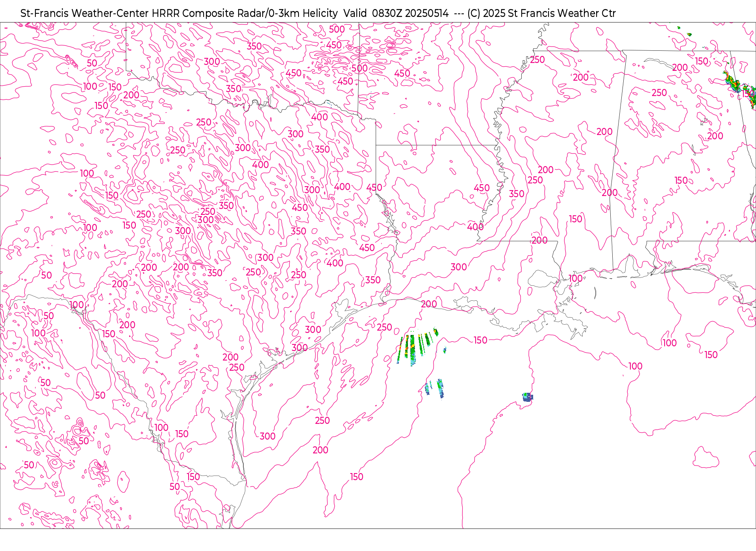This screenshot has height=551, width=756.
Task: Click the "Valid 0830Z 20250514" timestamp
Action: point(396,13)
